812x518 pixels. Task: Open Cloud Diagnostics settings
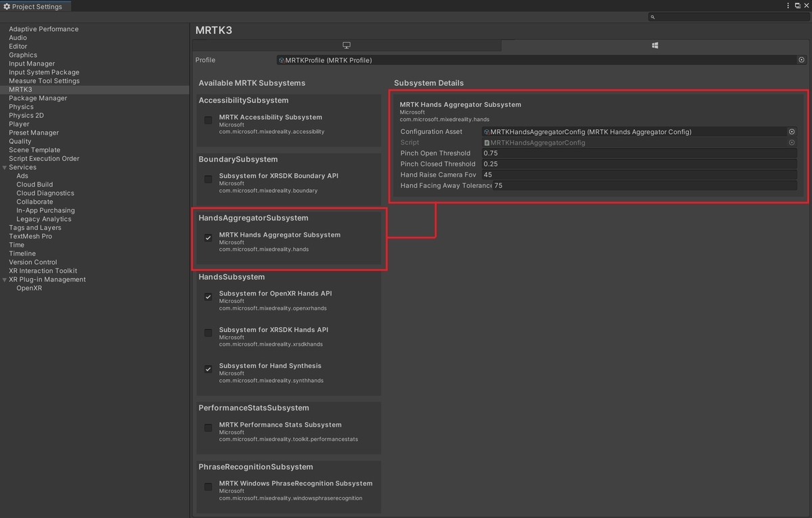click(x=45, y=193)
